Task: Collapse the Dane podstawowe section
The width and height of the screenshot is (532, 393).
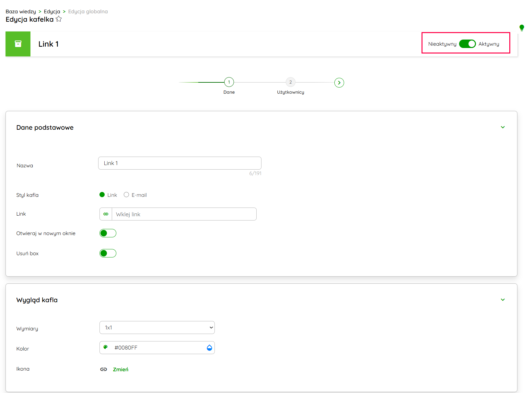Action: point(503,127)
